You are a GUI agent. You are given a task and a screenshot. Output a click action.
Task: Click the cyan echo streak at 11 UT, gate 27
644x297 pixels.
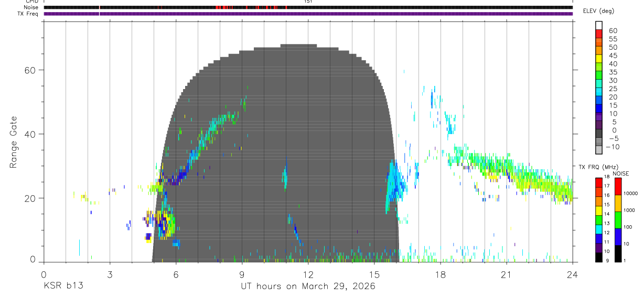click(285, 174)
